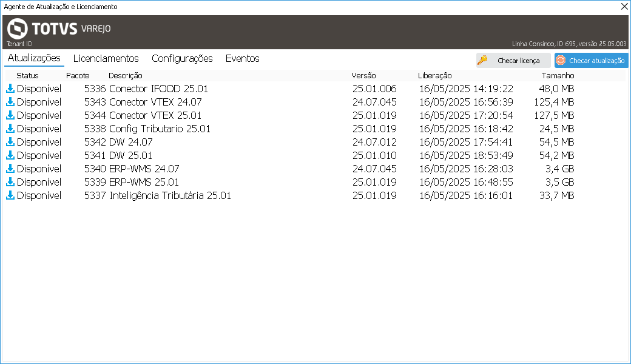Click size value 3,4 GB
Image resolution: width=631 pixels, height=364 pixels.
tap(560, 169)
